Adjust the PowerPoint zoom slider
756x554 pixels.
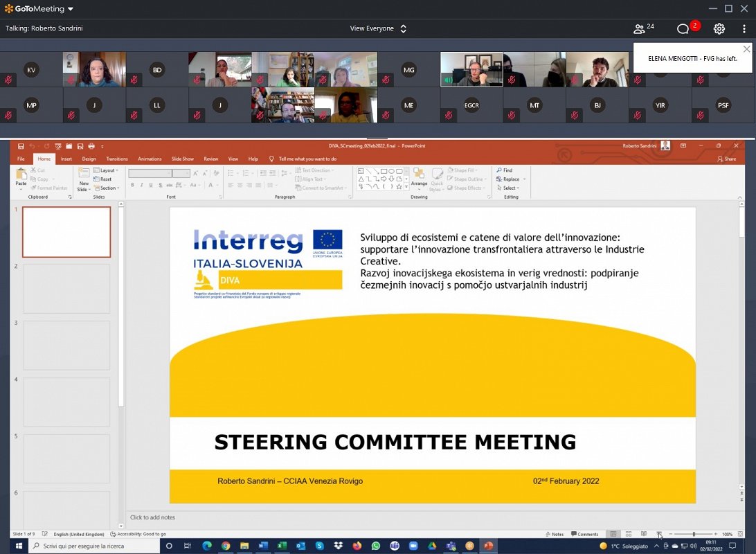[x=693, y=534]
